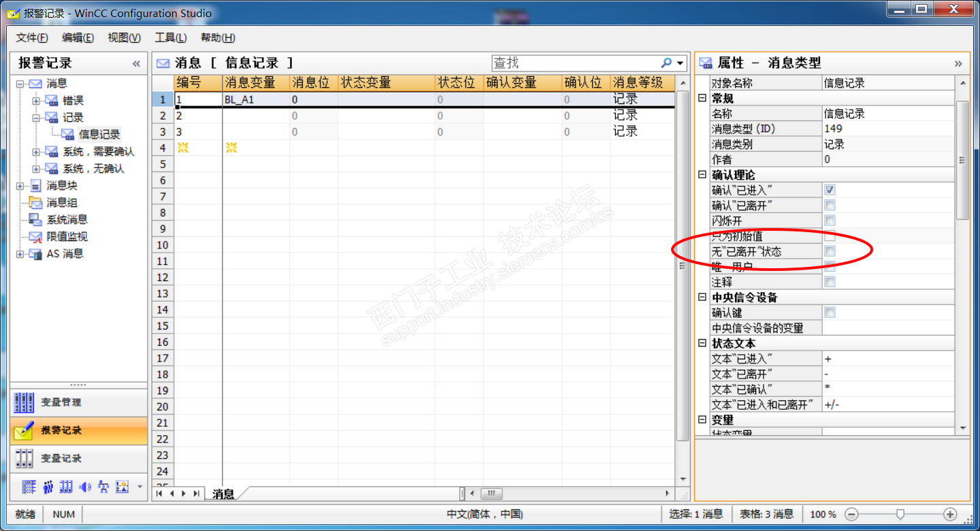Switch to the 报警记录 editor

(x=79, y=430)
